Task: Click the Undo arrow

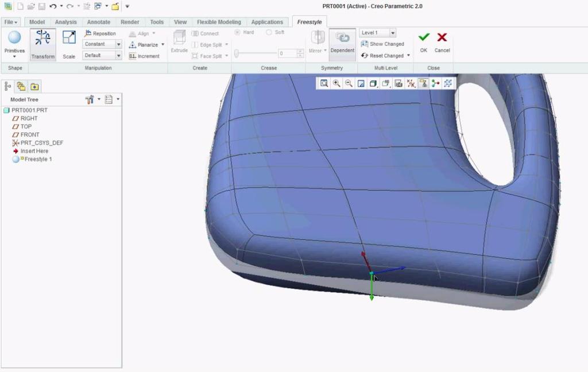Action: click(x=53, y=6)
